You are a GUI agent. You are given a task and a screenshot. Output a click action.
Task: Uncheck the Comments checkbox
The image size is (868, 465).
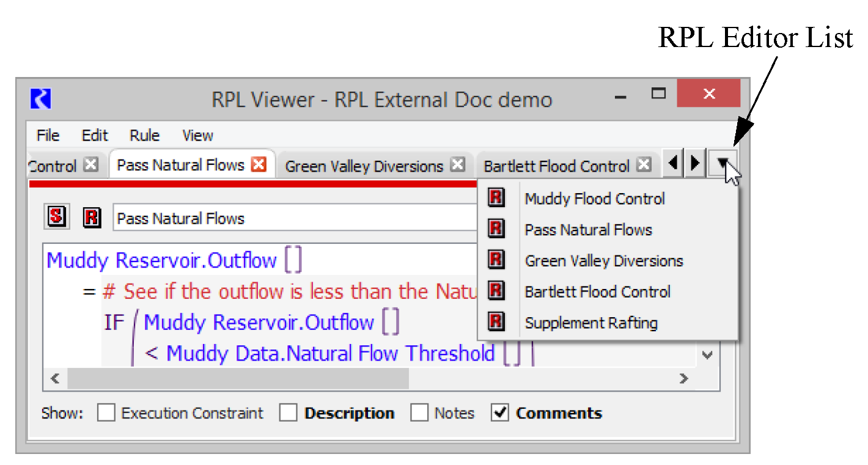[x=500, y=414]
